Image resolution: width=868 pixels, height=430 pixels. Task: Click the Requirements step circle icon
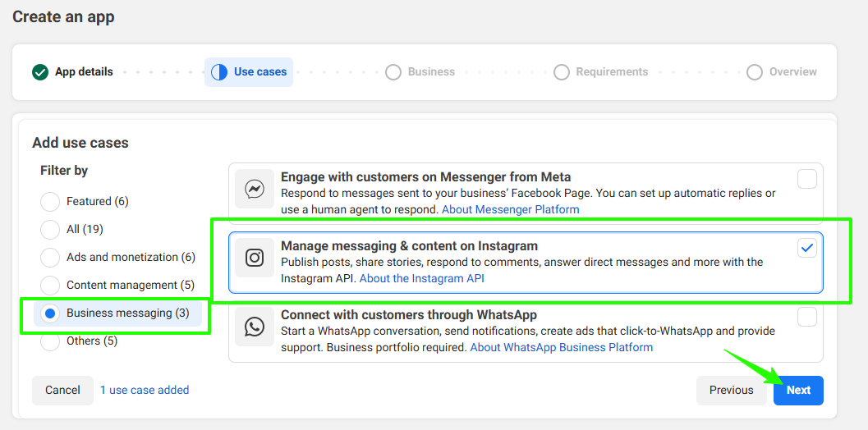562,72
